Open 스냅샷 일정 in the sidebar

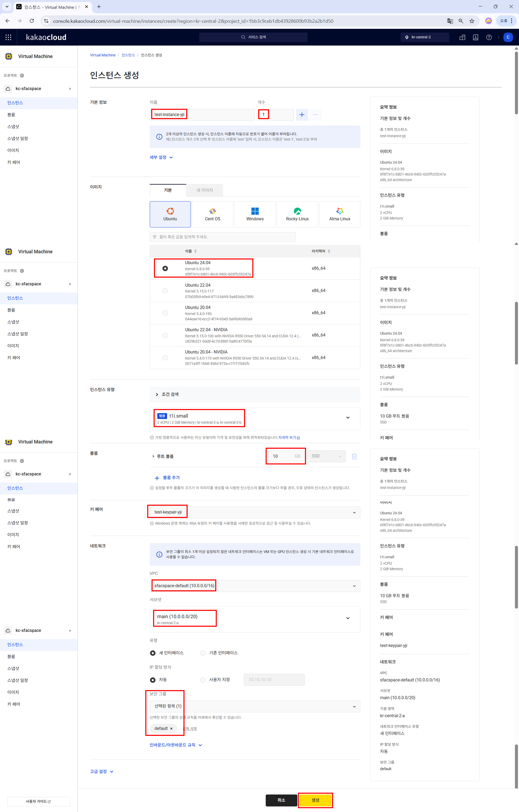coord(18,139)
